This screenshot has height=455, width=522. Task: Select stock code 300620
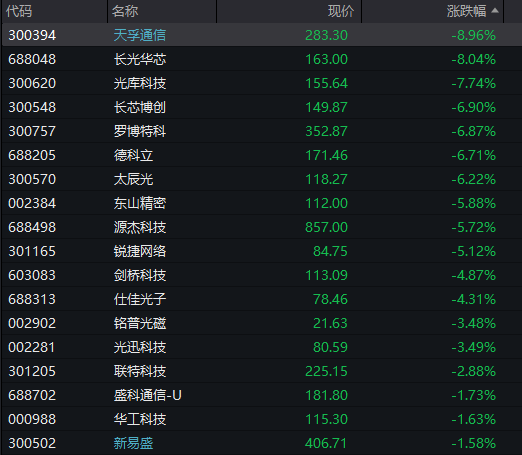click(32, 83)
